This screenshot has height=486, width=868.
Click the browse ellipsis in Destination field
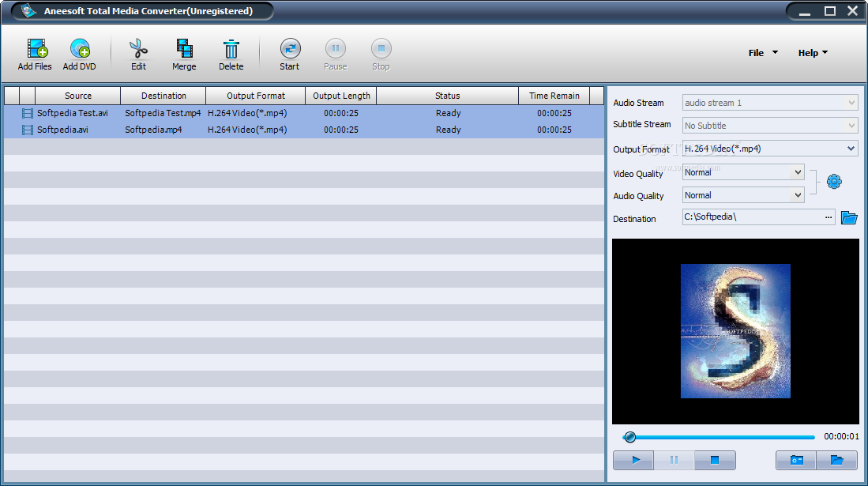(x=829, y=217)
